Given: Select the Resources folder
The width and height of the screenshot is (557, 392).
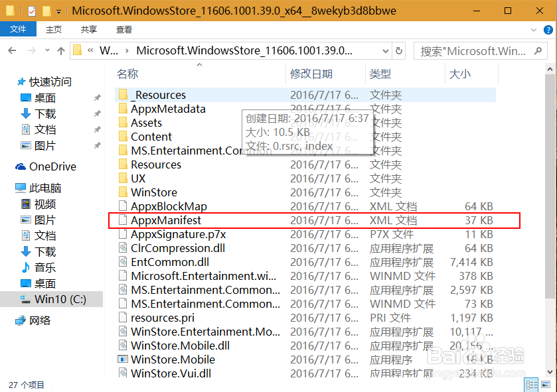Looking at the screenshot, I should 156,164.
